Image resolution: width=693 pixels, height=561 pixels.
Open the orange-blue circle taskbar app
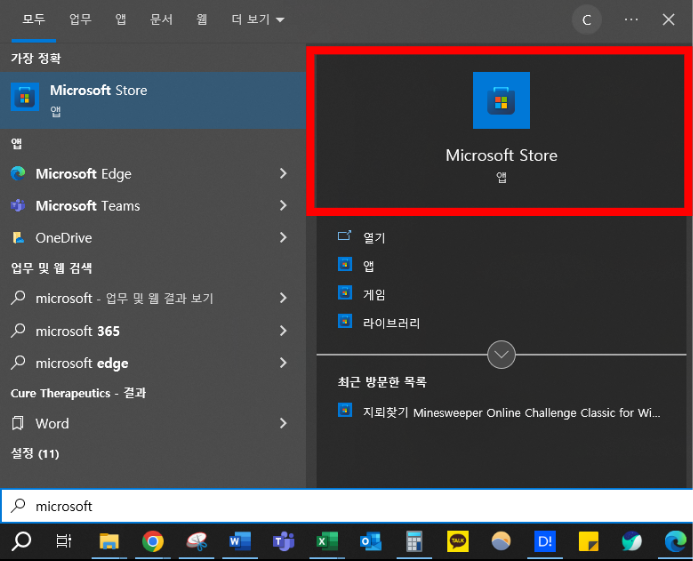tap(501, 541)
